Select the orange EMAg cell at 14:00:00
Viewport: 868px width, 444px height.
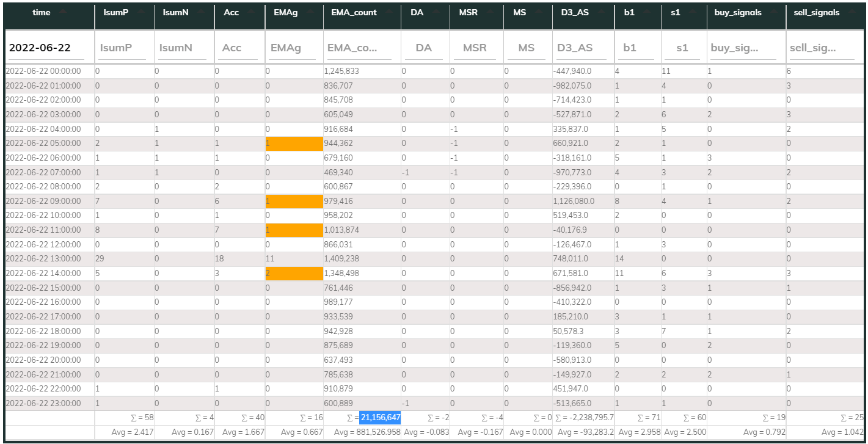pos(293,274)
